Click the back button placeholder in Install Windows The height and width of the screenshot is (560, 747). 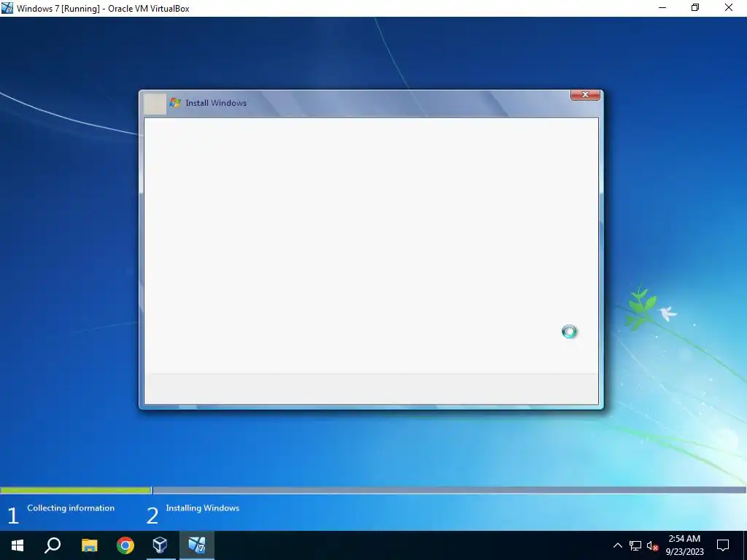pos(155,104)
